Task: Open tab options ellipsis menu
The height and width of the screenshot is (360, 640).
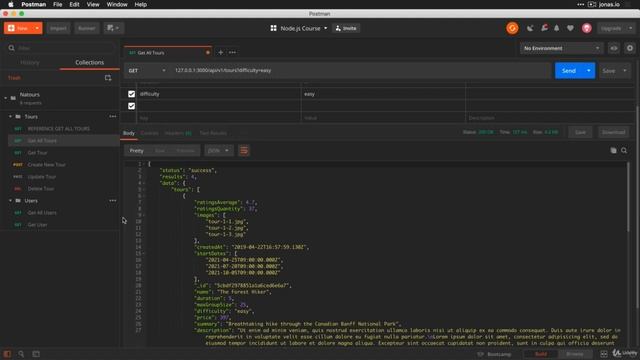Action: [232, 52]
